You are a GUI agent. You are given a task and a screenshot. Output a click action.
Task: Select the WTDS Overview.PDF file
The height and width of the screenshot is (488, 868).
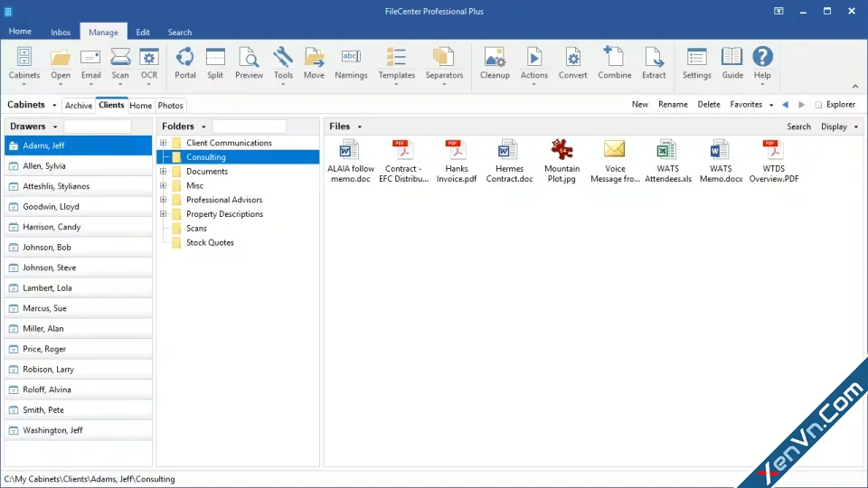click(x=773, y=161)
